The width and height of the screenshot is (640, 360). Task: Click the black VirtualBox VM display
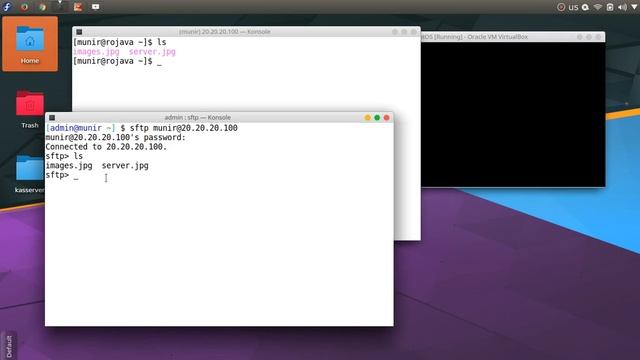coord(513,114)
